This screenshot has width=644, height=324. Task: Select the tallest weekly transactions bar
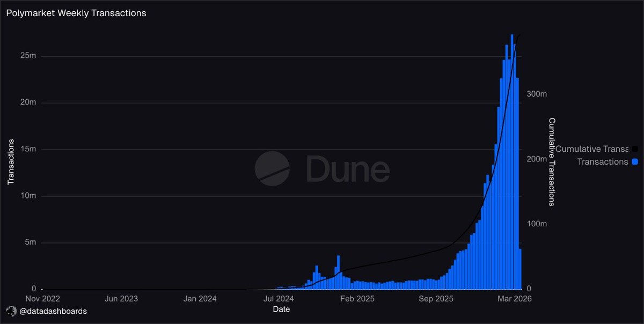pos(512,161)
